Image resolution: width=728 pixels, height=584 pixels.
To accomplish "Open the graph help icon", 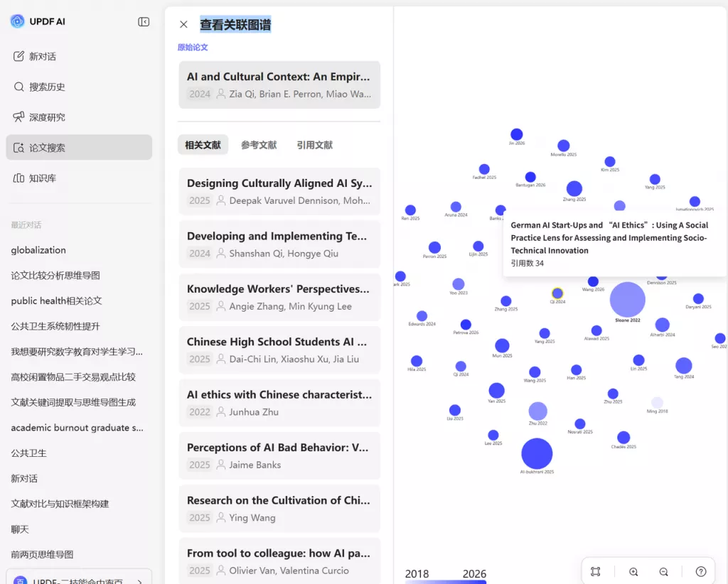I will tap(701, 571).
